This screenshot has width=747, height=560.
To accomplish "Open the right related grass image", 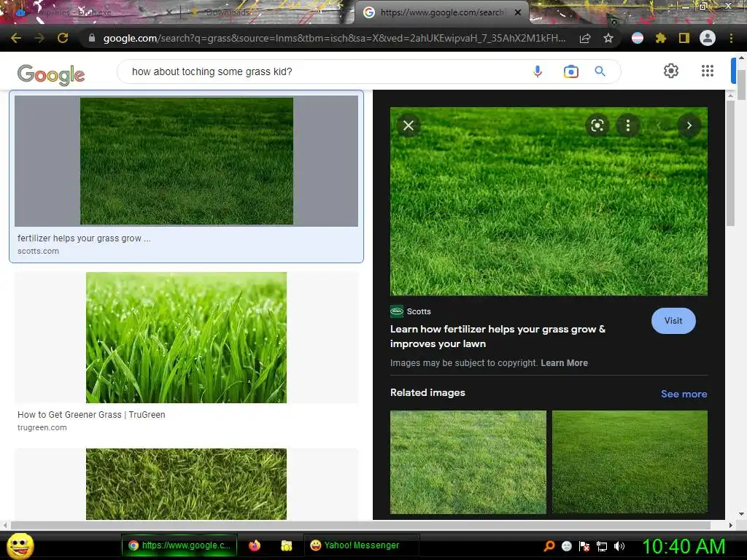I will pos(630,462).
